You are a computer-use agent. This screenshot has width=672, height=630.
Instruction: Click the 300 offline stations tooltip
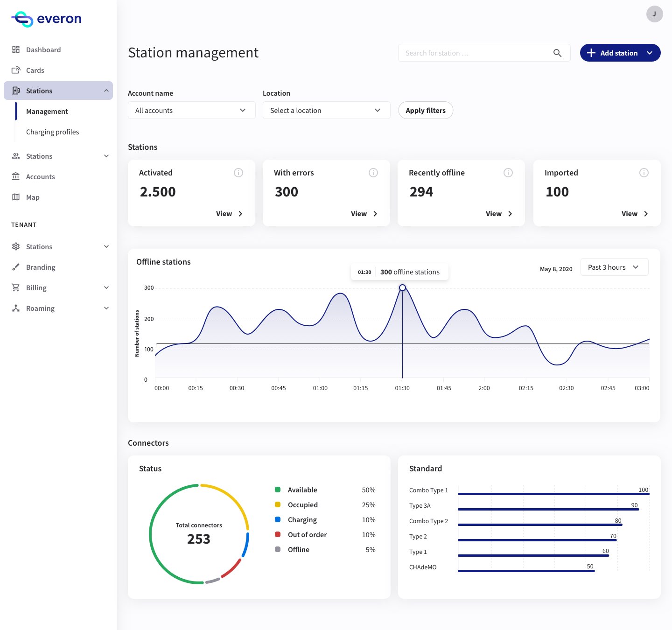point(399,272)
